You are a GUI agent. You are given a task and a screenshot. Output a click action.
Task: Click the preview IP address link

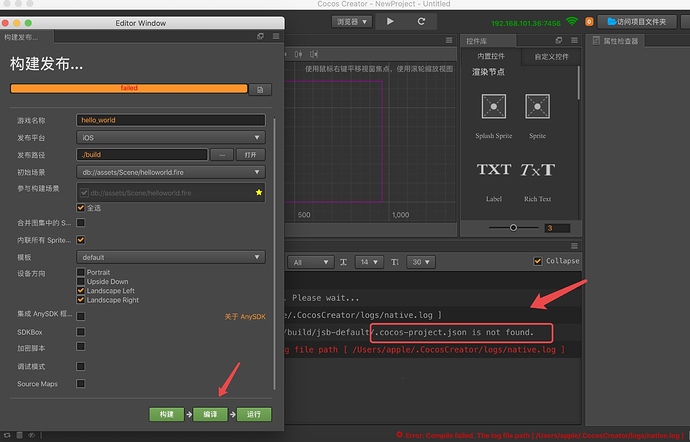pyautogui.click(x=525, y=23)
